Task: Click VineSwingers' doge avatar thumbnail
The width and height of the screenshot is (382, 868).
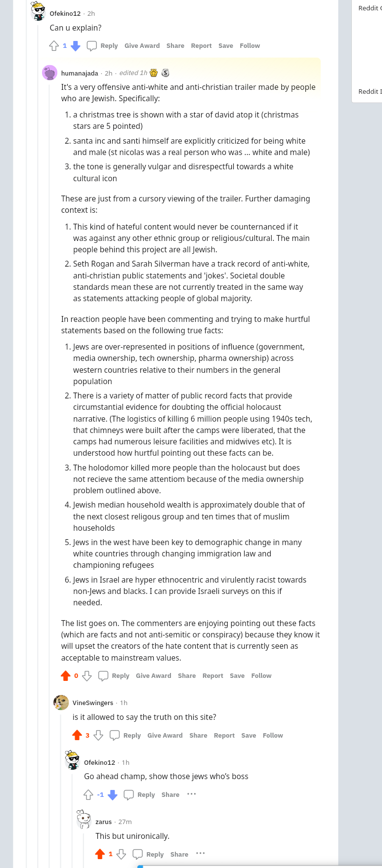Action: 61,703
